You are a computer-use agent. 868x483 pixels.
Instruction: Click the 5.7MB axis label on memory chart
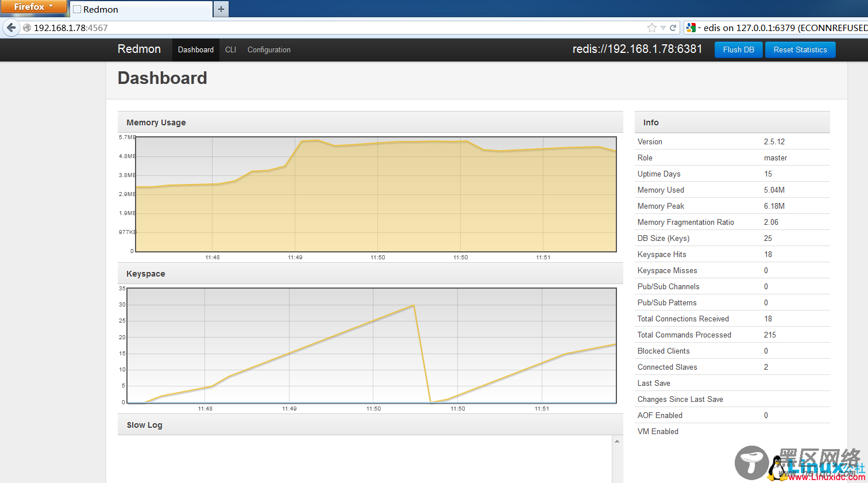127,137
